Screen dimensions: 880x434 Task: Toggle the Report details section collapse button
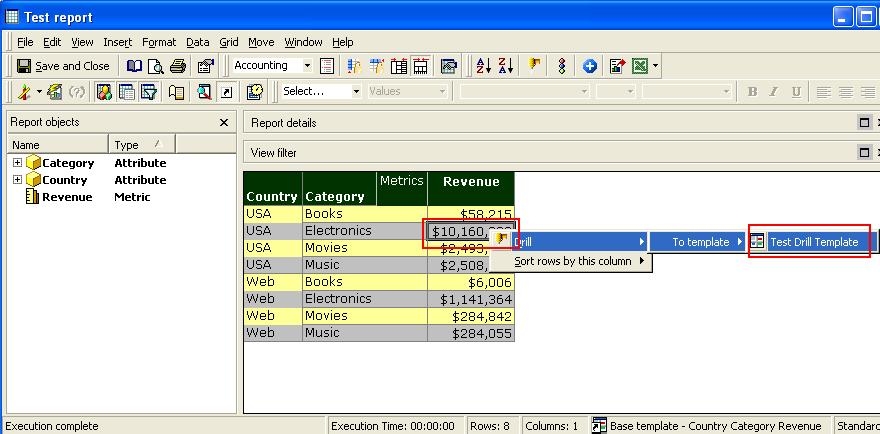[864, 123]
